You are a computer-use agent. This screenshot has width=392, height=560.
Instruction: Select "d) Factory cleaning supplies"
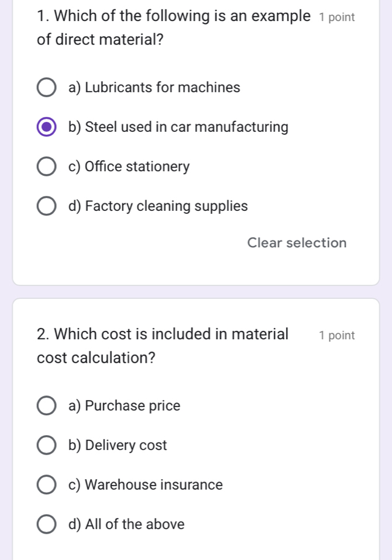pyautogui.click(x=46, y=206)
